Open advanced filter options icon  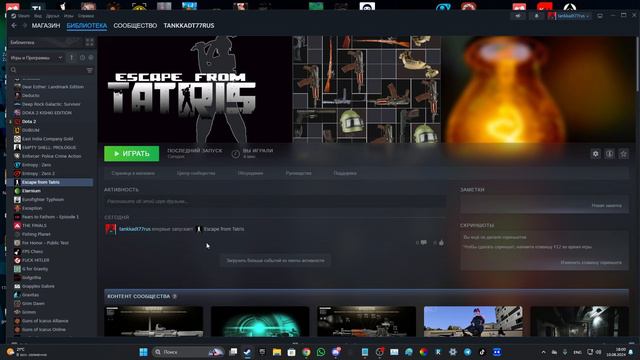[x=89, y=70]
